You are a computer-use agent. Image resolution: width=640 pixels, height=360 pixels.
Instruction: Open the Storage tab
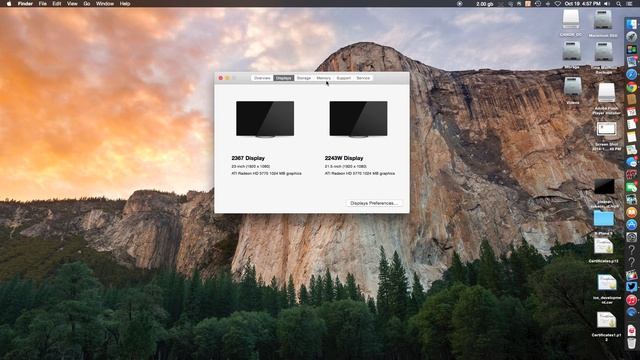point(304,78)
